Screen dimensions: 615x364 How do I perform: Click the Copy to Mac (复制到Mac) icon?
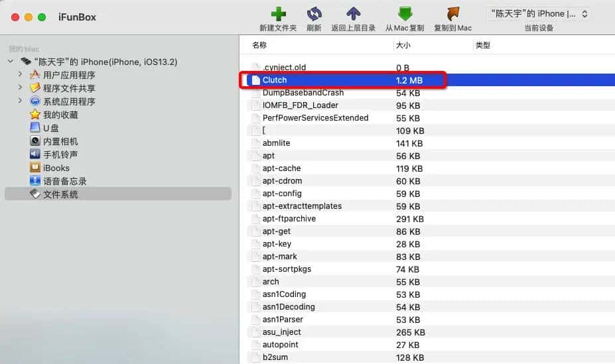tap(452, 14)
